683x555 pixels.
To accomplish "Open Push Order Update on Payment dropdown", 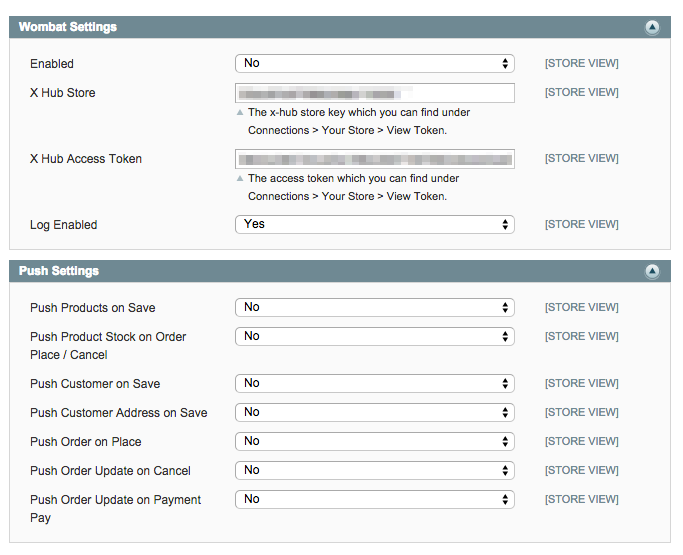I will pos(375,500).
